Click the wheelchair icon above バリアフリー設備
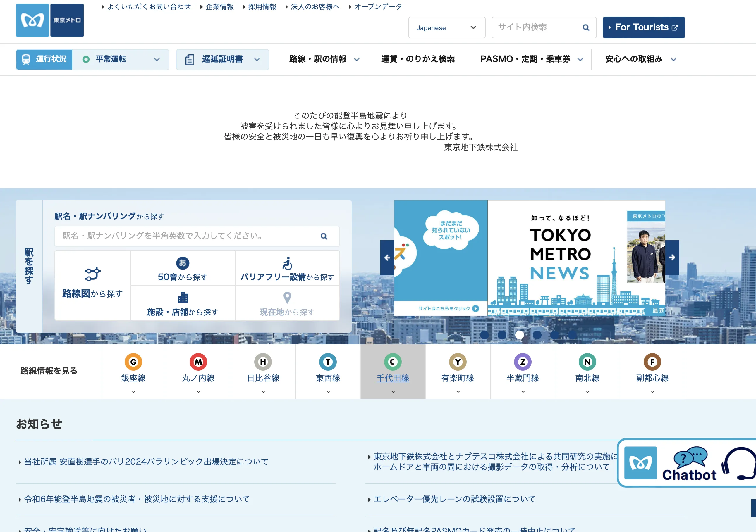Viewport: 756px width, 532px height. [288, 263]
